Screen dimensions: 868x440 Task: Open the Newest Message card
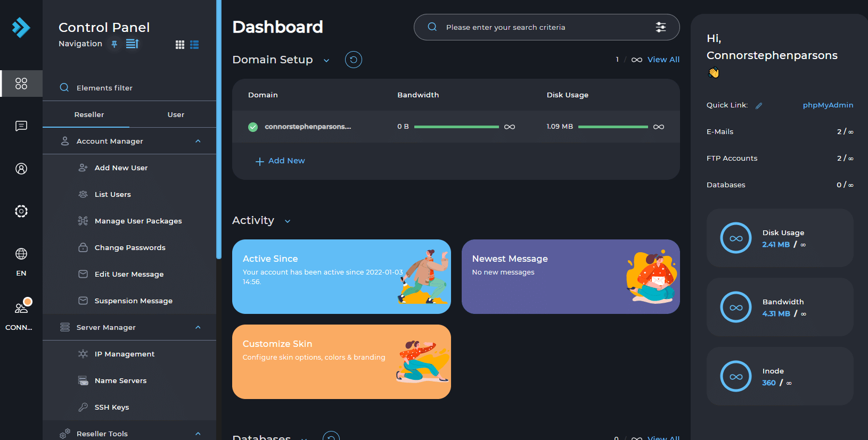point(571,277)
